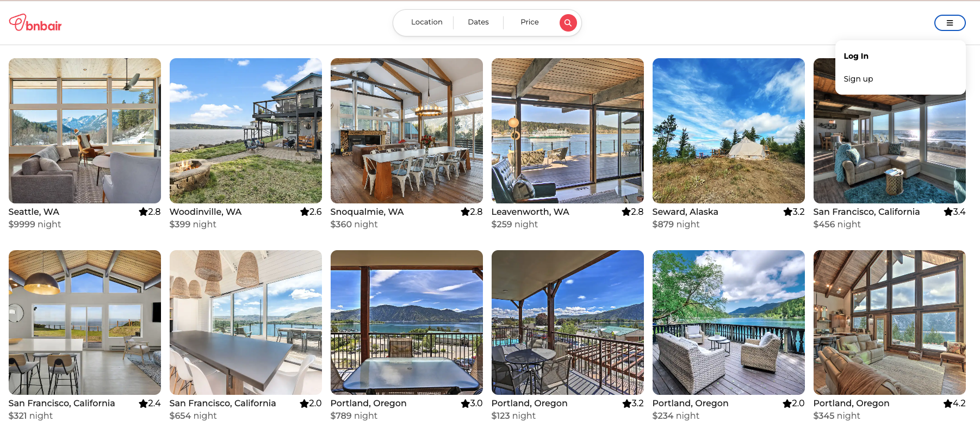
Task: Click star icon of Leavenworth, WA listing
Action: click(626, 212)
